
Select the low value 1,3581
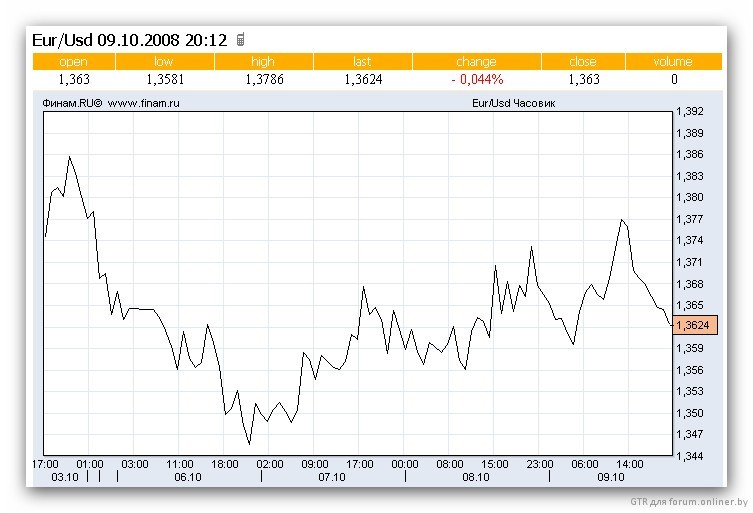[x=165, y=79]
